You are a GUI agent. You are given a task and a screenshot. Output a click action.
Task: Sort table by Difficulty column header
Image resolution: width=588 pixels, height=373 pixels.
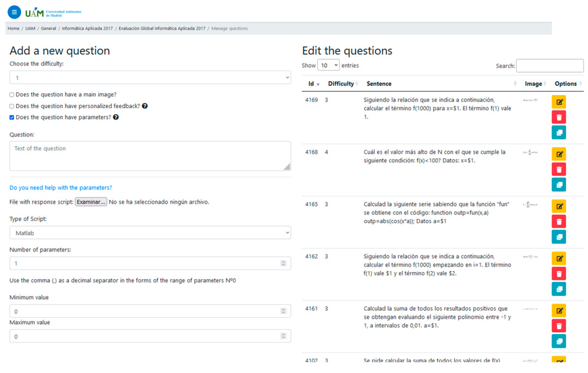(x=341, y=84)
